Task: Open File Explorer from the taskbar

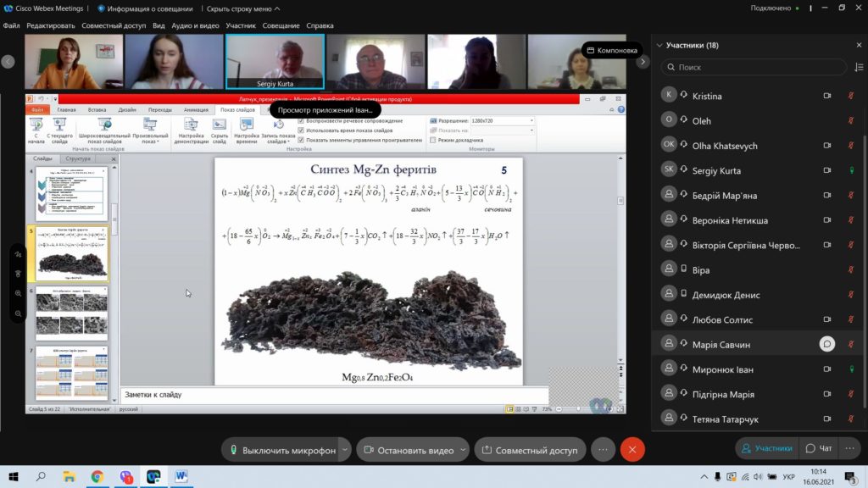Action: click(69, 476)
